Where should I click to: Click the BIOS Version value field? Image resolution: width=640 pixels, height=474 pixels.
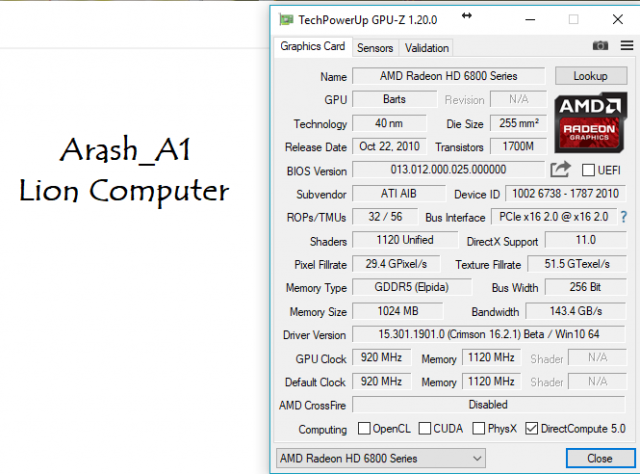coord(448,170)
